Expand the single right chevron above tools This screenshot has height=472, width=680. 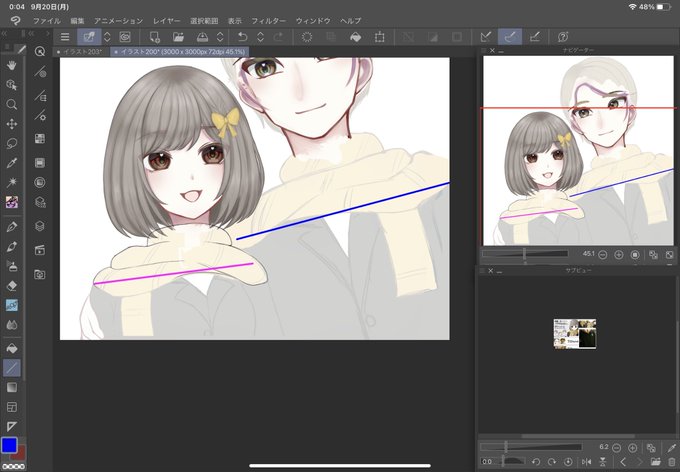pyautogui.click(x=48, y=33)
